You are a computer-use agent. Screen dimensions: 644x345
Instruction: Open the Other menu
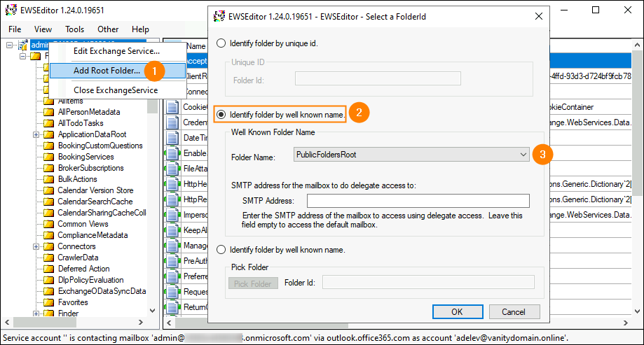click(108, 29)
